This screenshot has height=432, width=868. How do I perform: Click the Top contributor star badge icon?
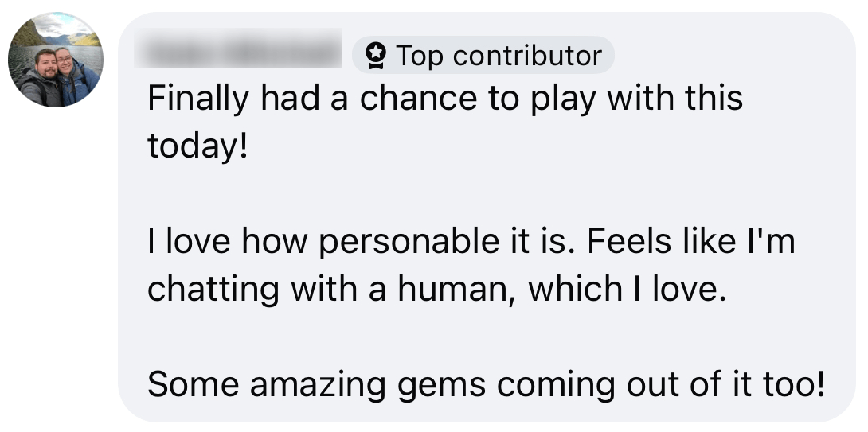point(376,56)
